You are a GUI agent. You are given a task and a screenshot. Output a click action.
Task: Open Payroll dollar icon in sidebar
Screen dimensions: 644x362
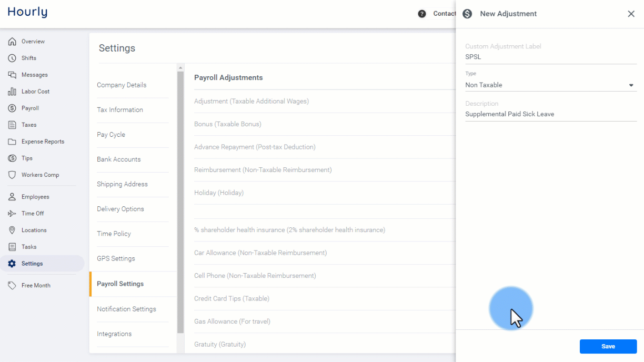(12, 108)
